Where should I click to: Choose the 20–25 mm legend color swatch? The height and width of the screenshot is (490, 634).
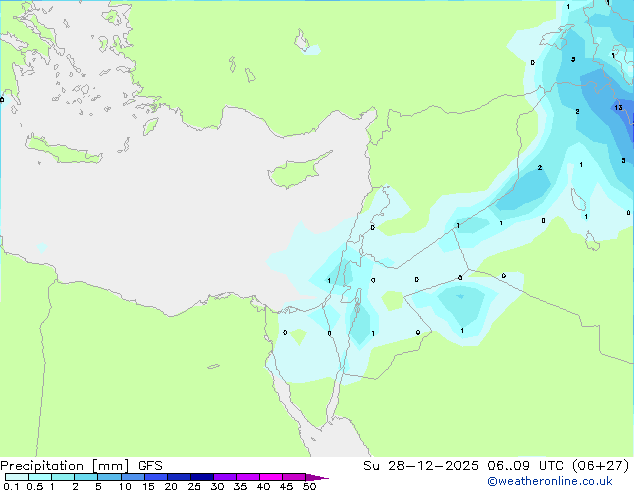point(178,477)
